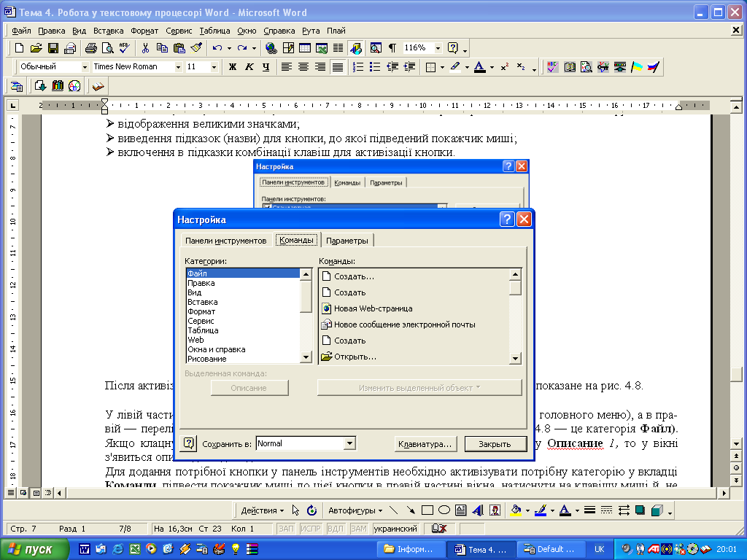Image resolution: width=747 pixels, height=560 pixels.
Task: Click the Клавиатура... button
Action: [x=425, y=444]
